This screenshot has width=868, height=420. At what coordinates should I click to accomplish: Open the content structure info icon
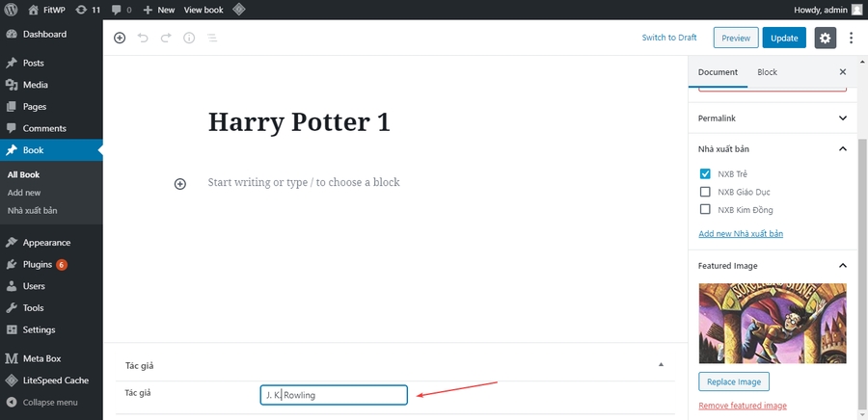point(189,38)
